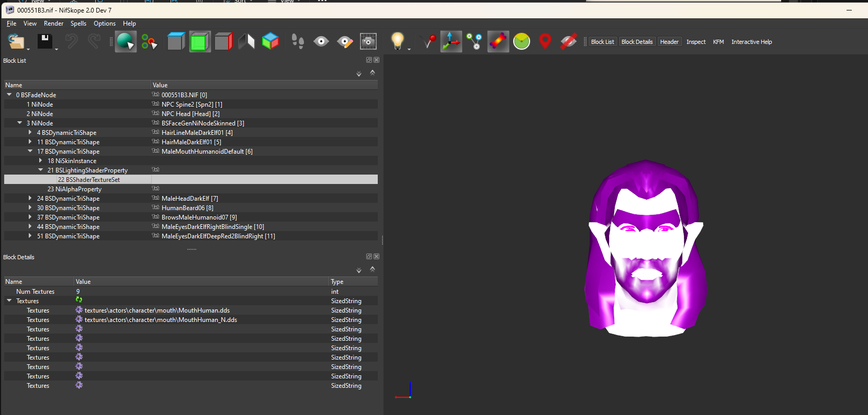Viewport: 868px width, 415px height.
Task: Click the eye with pencil icon
Action: pos(345,41)
